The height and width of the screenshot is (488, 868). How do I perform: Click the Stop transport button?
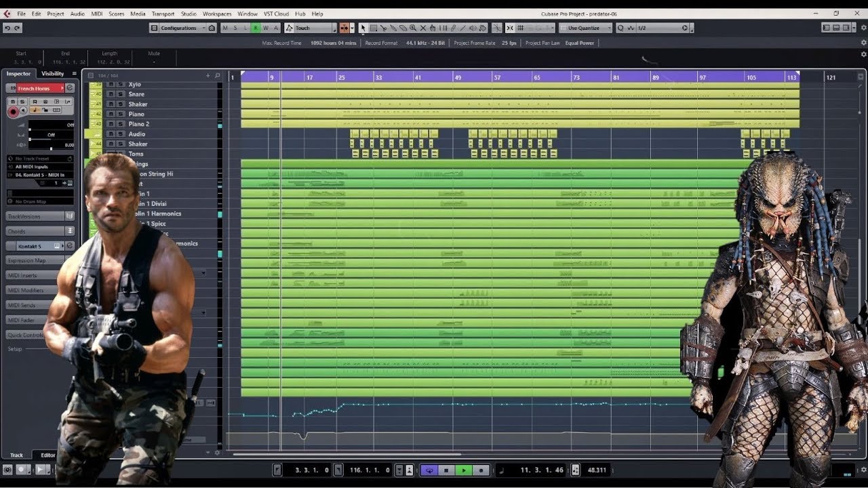pyautogui.click(x=446, y=470)
